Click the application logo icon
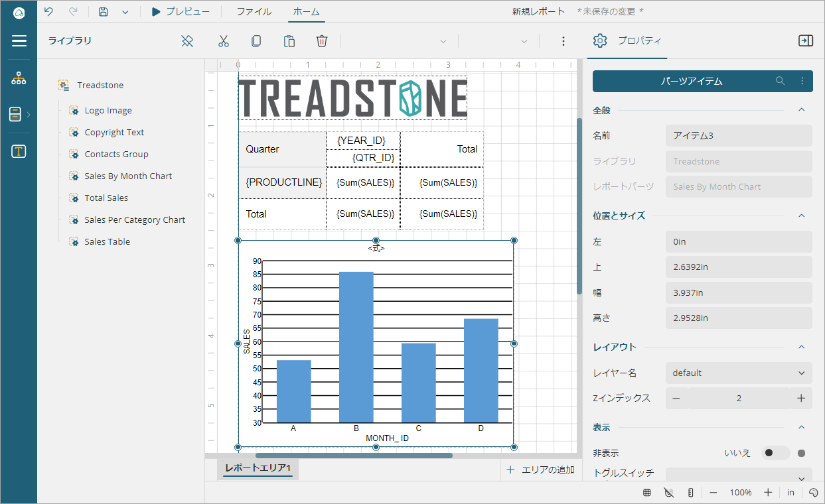The image size is (825, 504). pyautogui.click(x=19, y=12)
